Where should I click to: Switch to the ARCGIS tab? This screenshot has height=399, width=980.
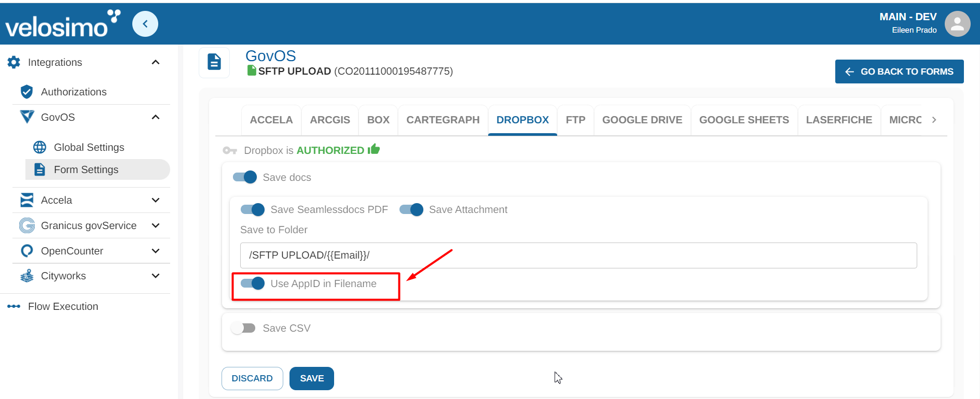click(x=330, y=120)
